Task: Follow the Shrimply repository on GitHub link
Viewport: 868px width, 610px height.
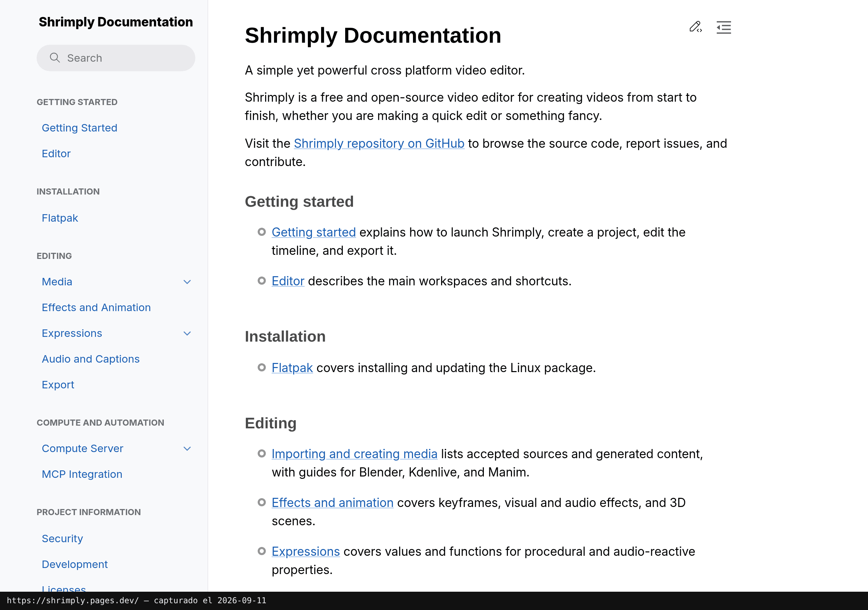Action: click(x=379, y=144)
